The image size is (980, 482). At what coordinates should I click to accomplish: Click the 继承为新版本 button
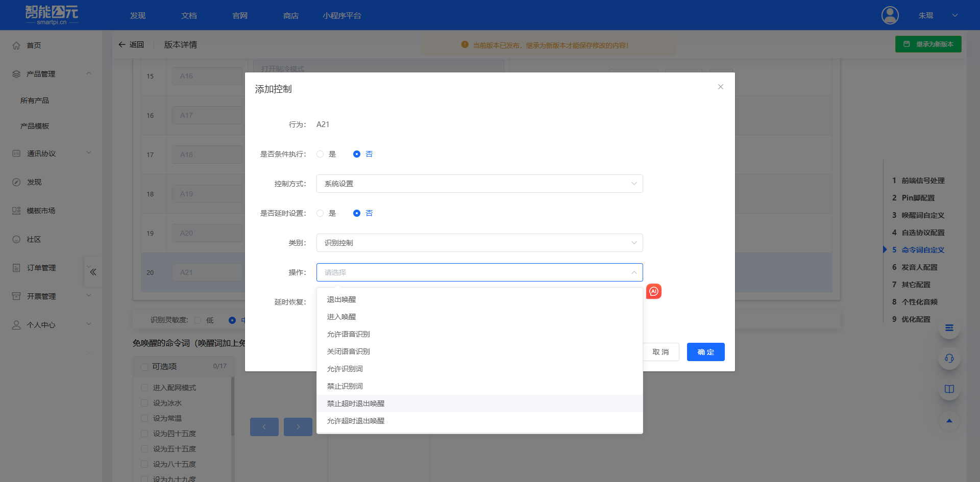click(928, 44)
